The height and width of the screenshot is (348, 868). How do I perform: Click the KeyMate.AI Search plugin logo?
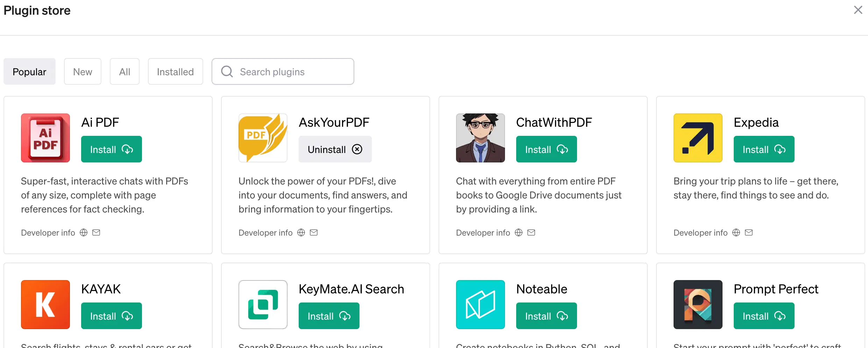tap(263, 305)
